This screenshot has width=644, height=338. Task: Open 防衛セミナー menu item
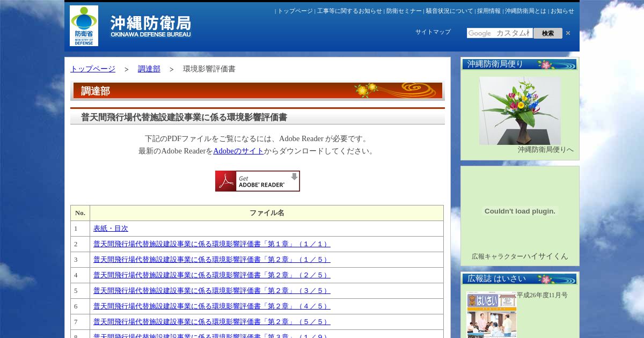coord(404,11)
